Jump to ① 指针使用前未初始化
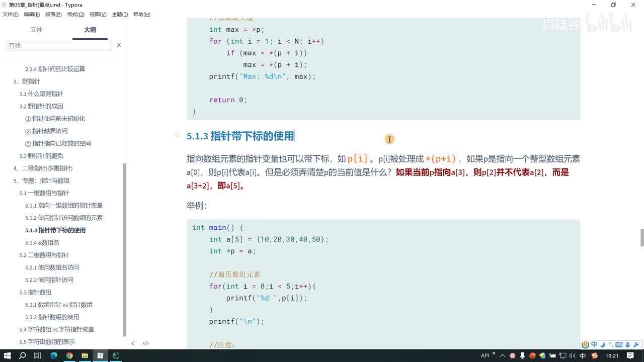The height and width of the screenshot is (362, 644). coord(55,119)
